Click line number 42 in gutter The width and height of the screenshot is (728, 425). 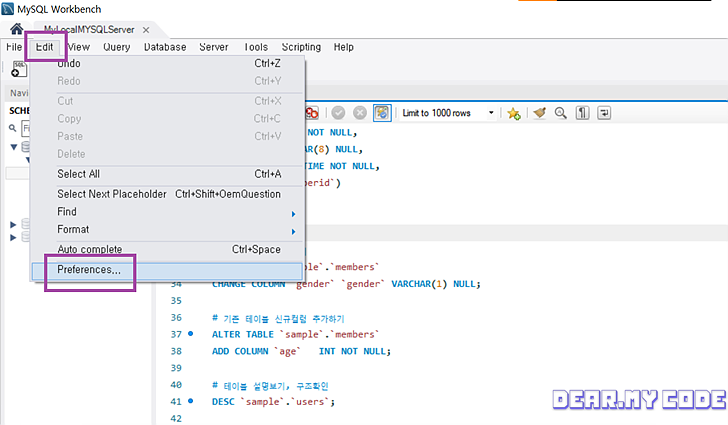tap(176, 418)
